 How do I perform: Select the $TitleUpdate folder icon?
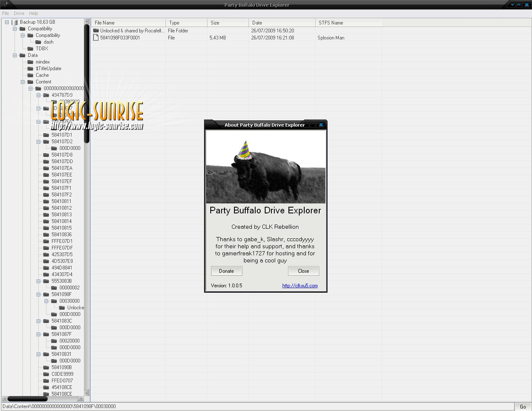pyautogui.click(x=30, y=68)
